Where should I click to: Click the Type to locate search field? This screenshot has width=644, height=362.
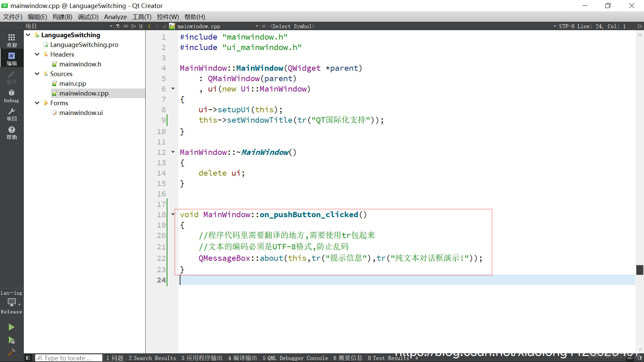point(69,358)
